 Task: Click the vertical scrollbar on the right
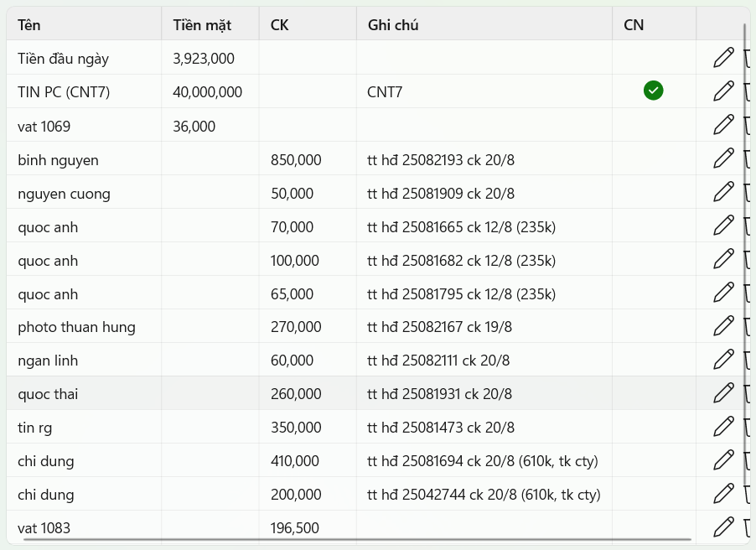pyautogui.click(x=744, y=252)
